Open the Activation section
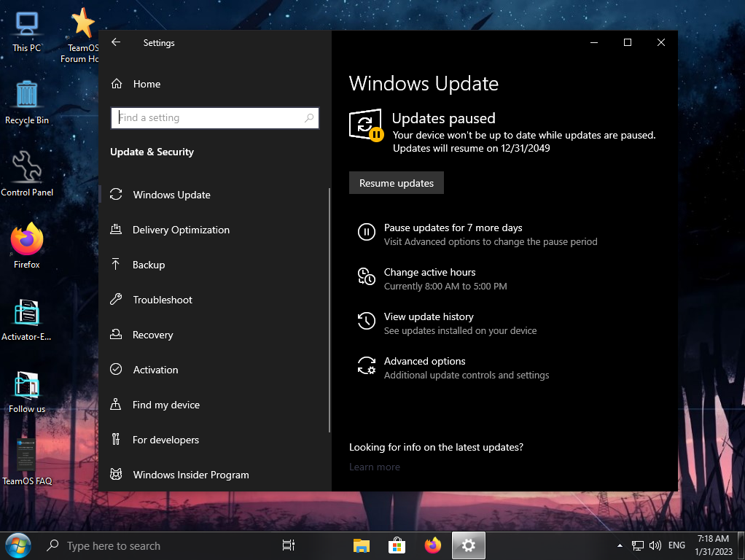The width and height of the screenshot is (745, 560). point(214,370)
